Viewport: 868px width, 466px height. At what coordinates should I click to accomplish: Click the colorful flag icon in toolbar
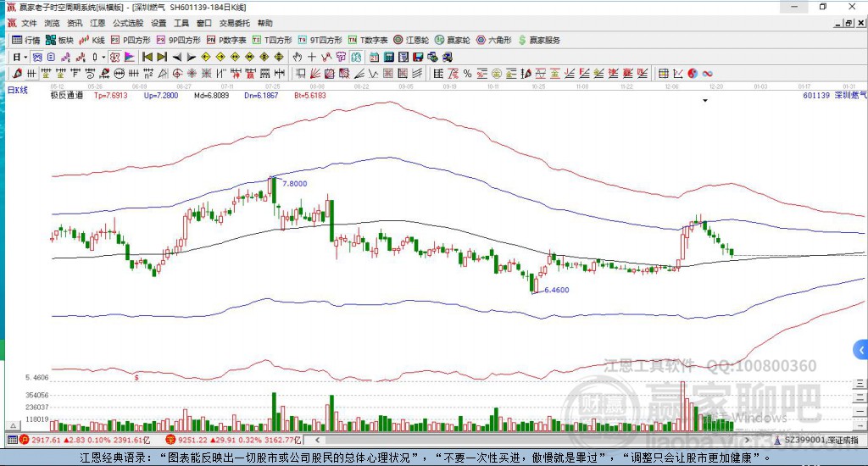tap(129, 57)
